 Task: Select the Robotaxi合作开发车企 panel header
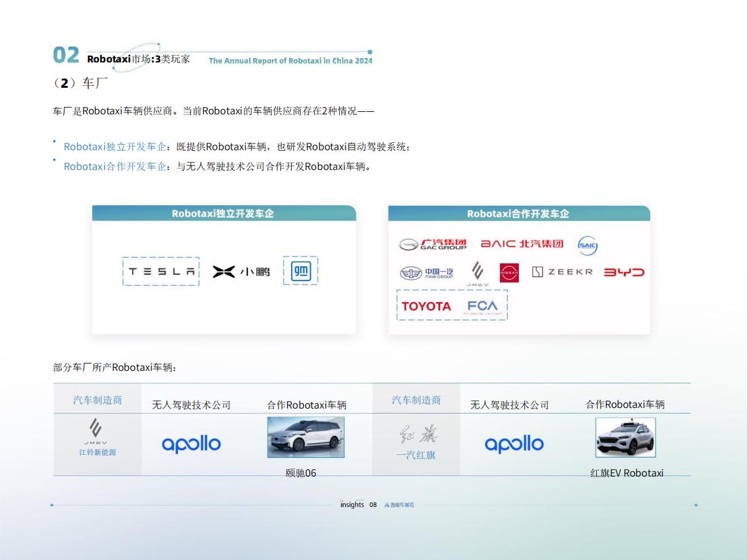point(519,213)
